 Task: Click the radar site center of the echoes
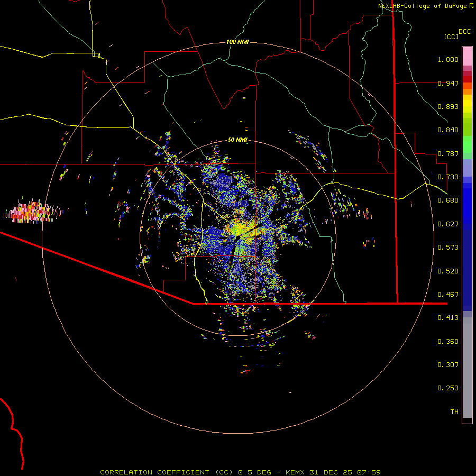pos(237,237)
